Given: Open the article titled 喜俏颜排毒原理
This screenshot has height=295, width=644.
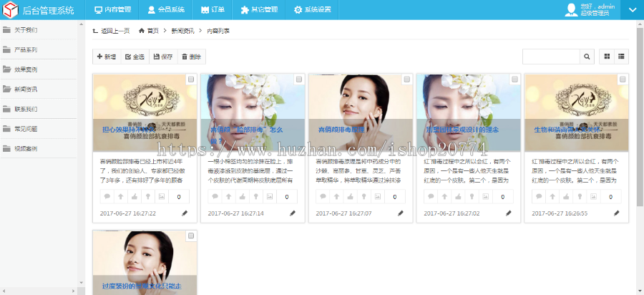Looking at the screenshot, I should pos(341,130).
